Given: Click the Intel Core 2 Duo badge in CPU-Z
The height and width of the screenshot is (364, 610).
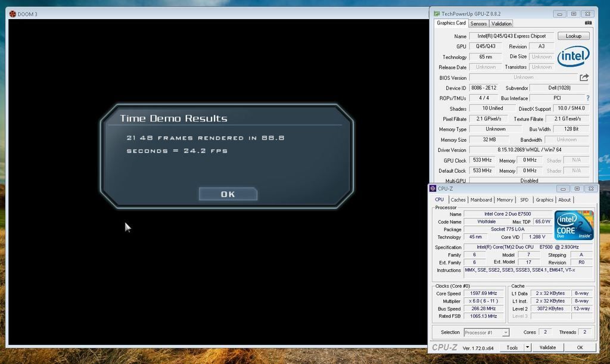Looking at the screenshot, I should pyautogui.click(x=574, y=225).
